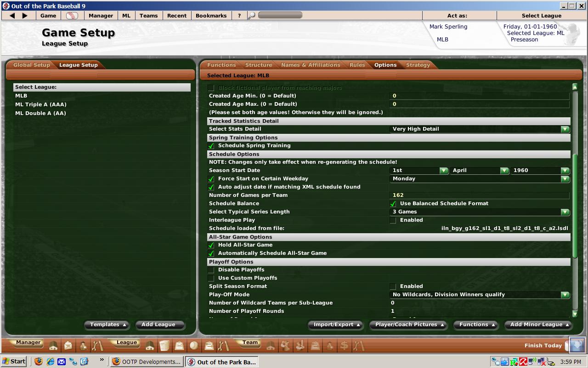Expand the Play-Off Mode dropdown
588x368 pixels.
[x=565, y=295]
